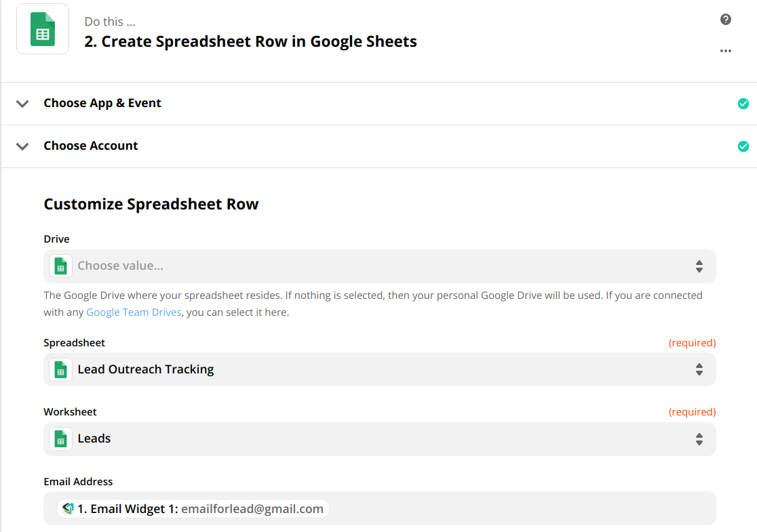Open the Choose Account section title
This screenshot has width=757, height=532.
[91, 146]
